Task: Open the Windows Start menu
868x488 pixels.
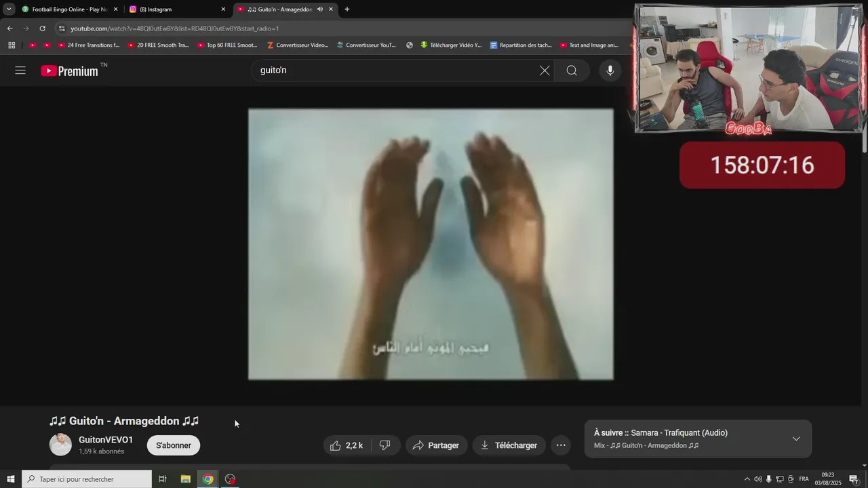Action: (11, 479)
